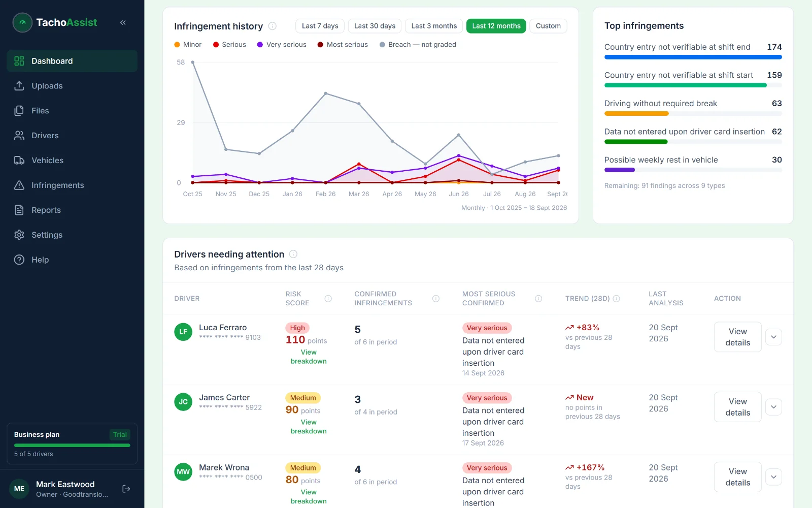Screen dimensions: 812x508
Task: Click the Oct 25 data point on chart
Action: pyautogui.click(x=193, y=62)
